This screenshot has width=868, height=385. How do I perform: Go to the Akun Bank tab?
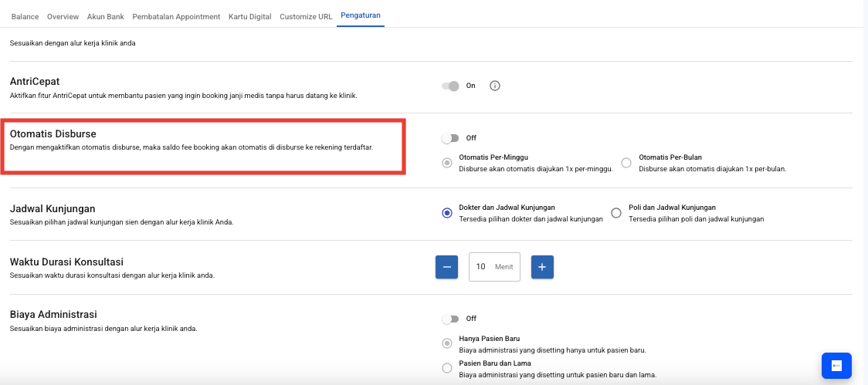pyautogui.click(x=107, y=16)
